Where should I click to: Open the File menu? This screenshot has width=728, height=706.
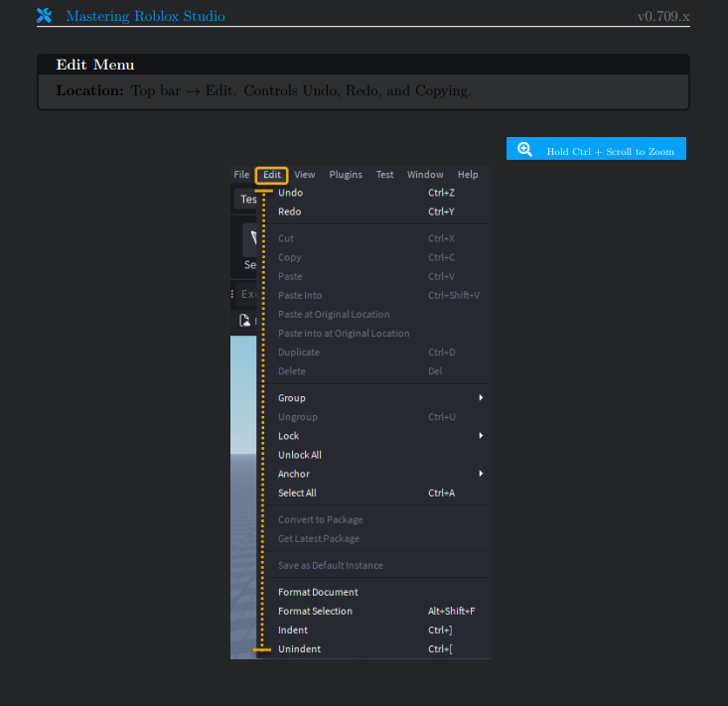(241, 175)
